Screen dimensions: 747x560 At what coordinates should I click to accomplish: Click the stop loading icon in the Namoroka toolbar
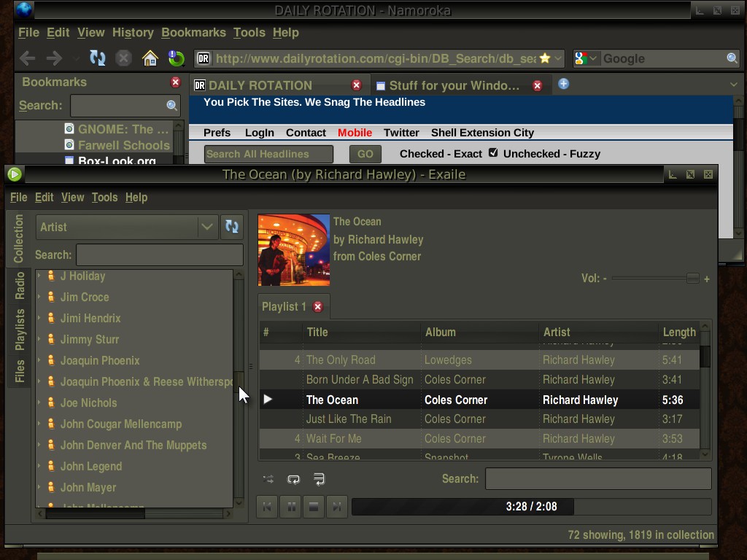point(124,58)
